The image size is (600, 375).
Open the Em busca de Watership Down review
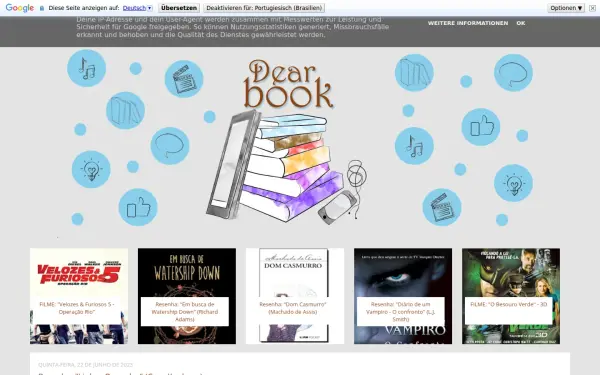pyautogui.click(x=187, y=296)
